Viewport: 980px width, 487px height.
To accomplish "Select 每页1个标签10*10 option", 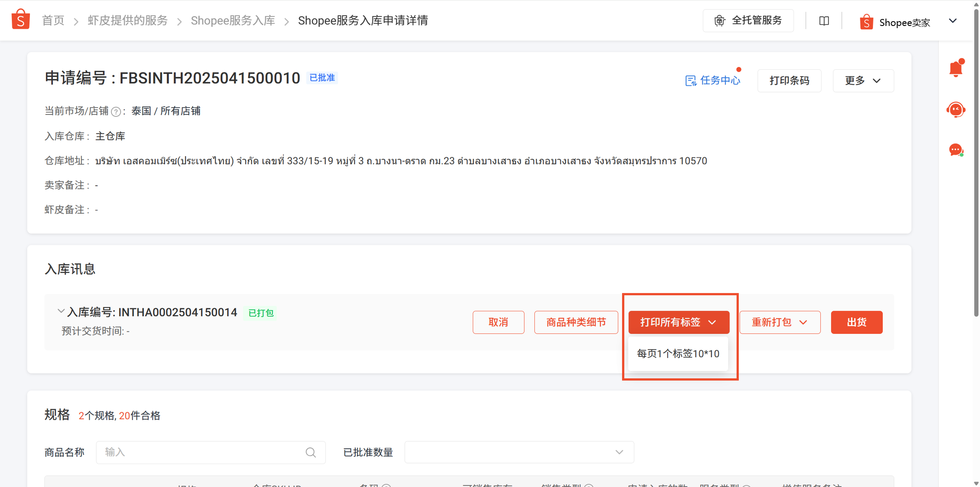I will pos(678,353).
